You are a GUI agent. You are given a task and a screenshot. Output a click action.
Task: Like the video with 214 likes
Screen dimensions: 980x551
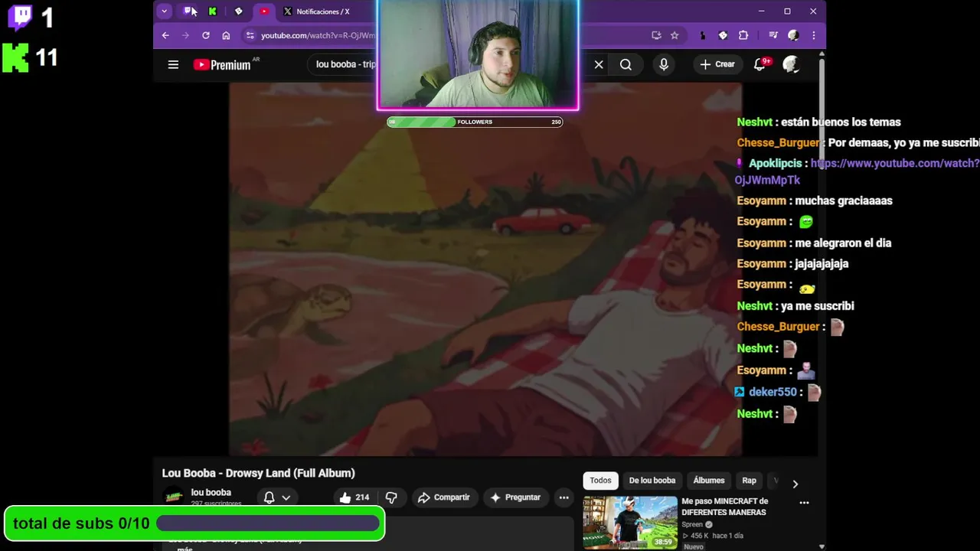354,497
